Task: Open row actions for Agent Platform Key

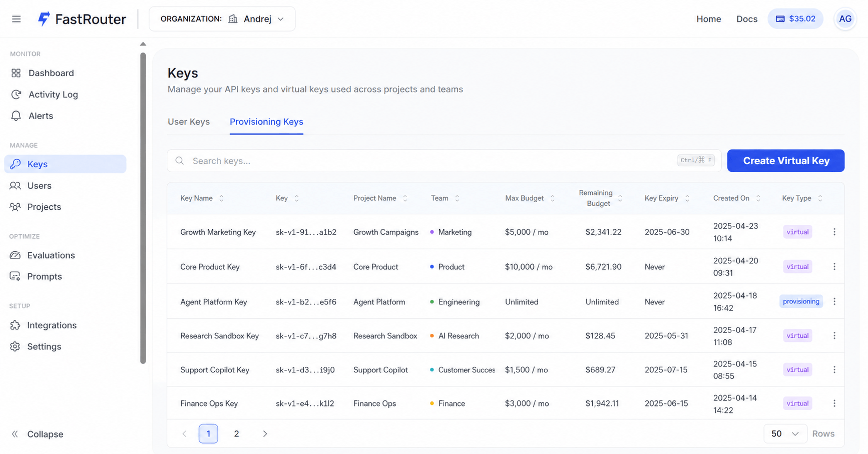Action: click(x=834, y=301)
